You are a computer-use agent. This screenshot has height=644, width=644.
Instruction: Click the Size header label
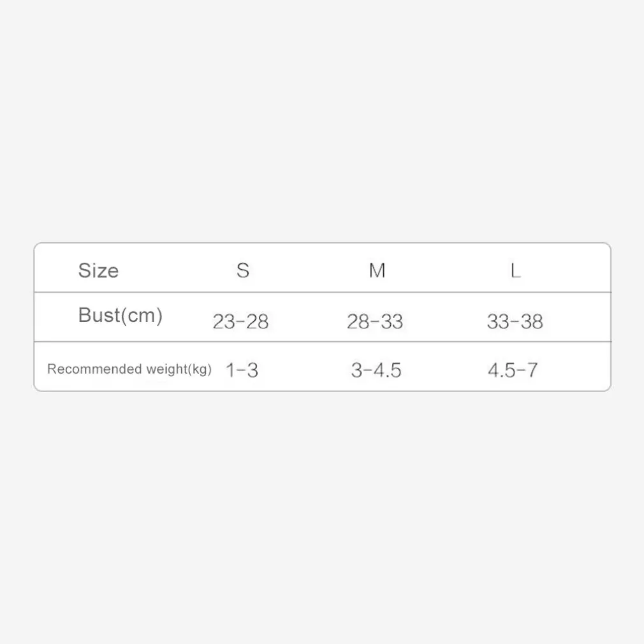tap(98, 270)
